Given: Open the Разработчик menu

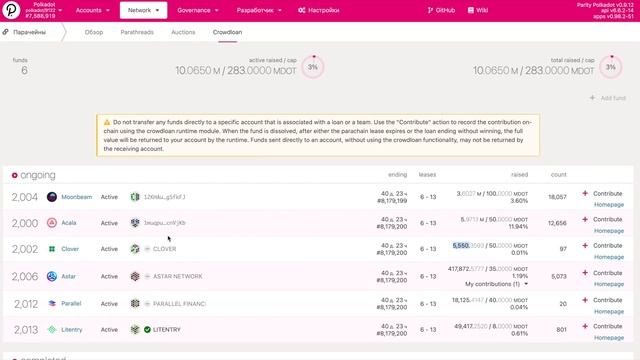Looking at the screenshot, I should tap(259, 10).
